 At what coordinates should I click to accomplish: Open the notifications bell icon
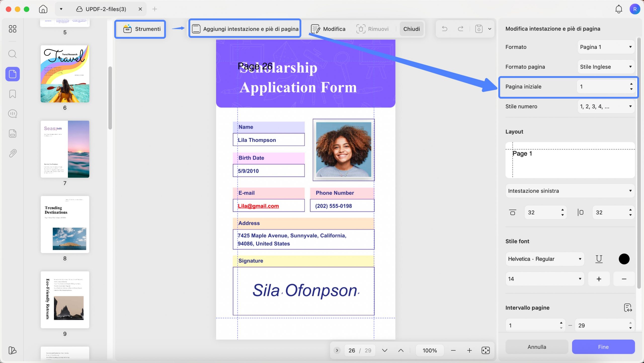click(x=619, y=9)
